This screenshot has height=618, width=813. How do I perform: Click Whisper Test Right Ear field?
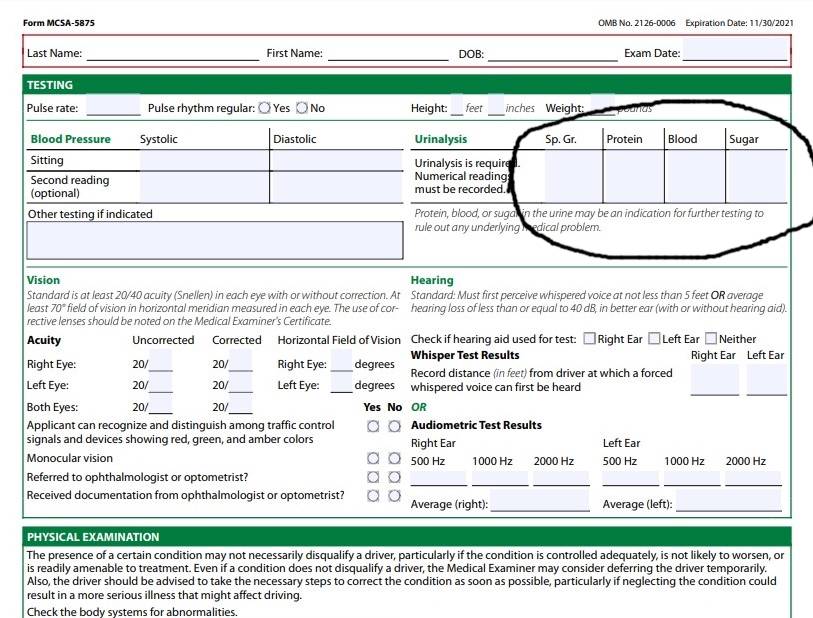715,380
